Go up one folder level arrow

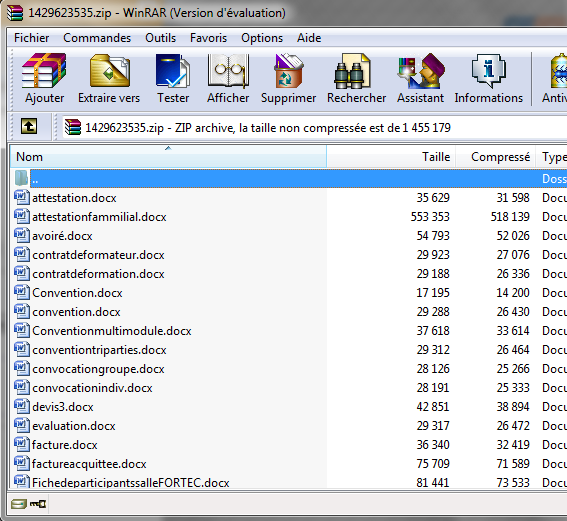29,127
